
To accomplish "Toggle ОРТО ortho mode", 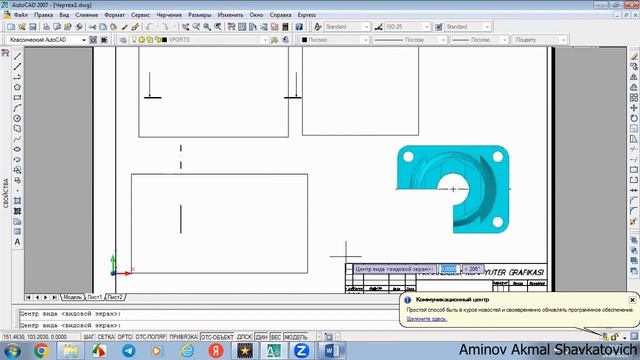I will pyautogui.click(x=124, y=337).
